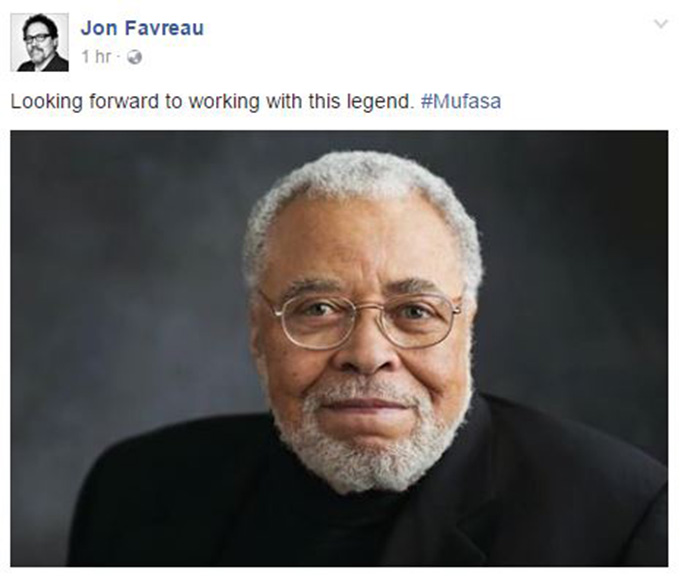Open the #Mufasa hashtag link
The image size is (683, 576).
pos(461,102)
